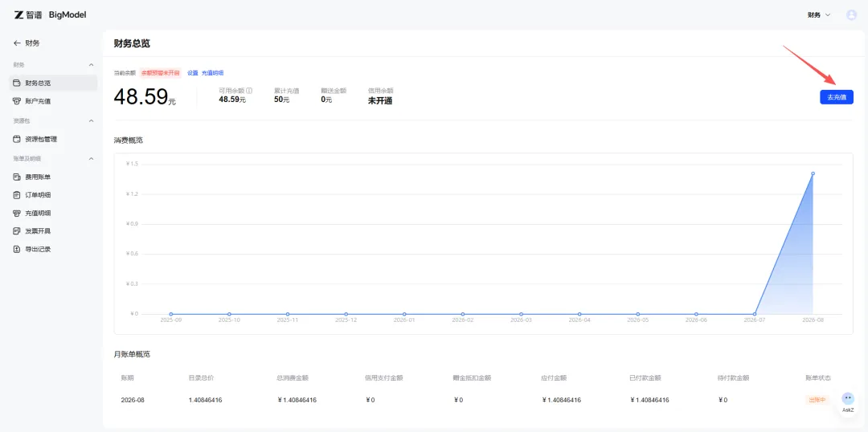Click the 2026-08 billing period cell
The image size is (868, 432).
[133, 400]
